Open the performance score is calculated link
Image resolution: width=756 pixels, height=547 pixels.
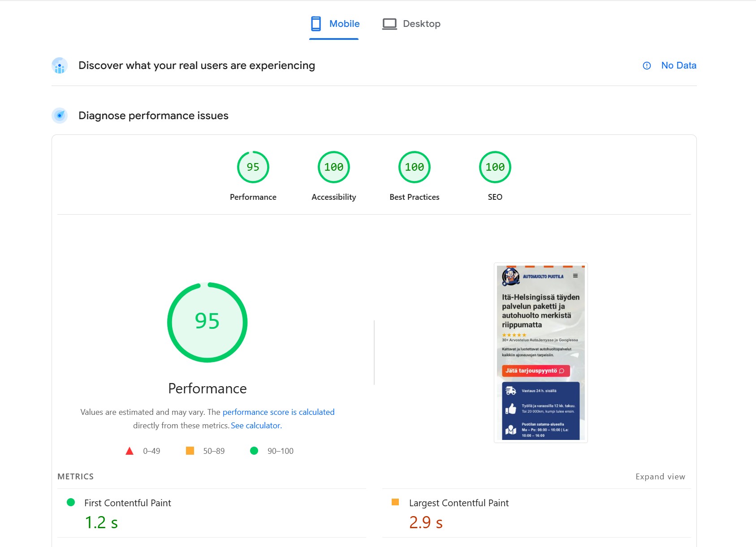point(278,412)
